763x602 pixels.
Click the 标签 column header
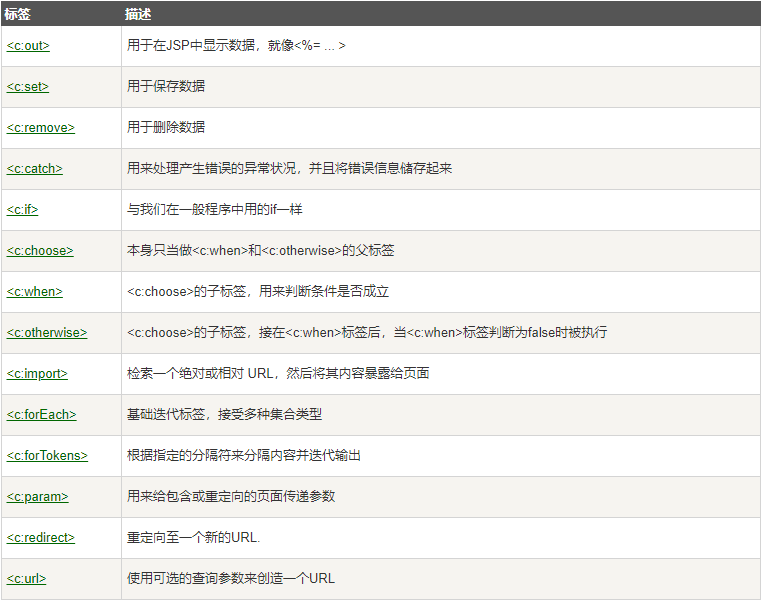click(18, 14)
